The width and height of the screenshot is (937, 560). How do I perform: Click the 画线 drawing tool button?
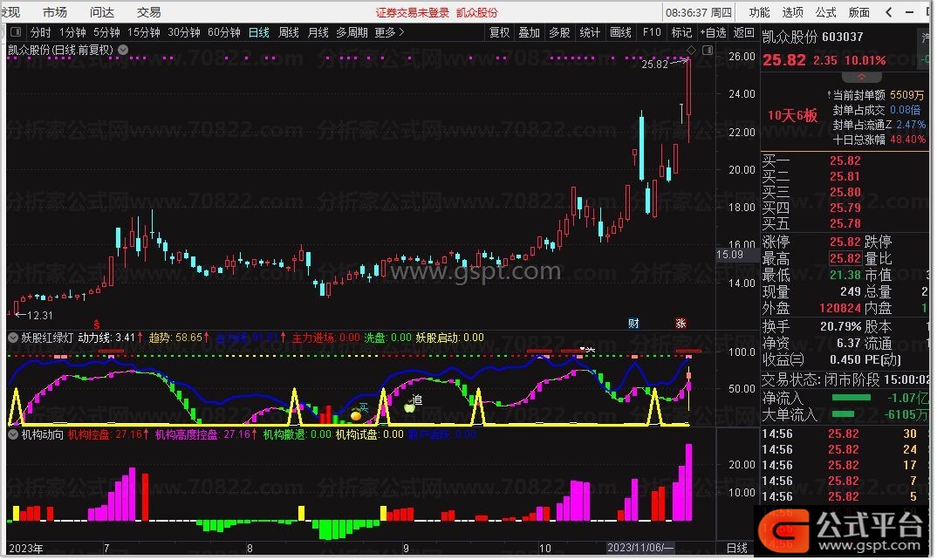620,32
